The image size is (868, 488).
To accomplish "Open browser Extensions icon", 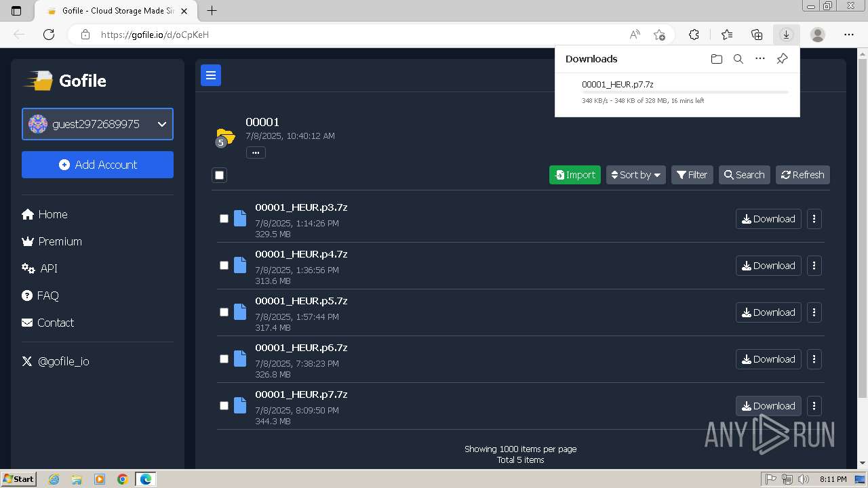I will [694, 35].
